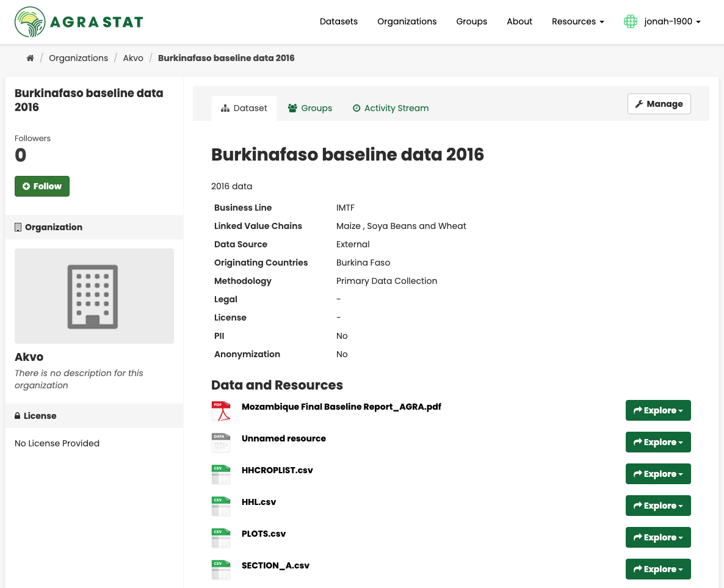Open the PDF icon for Mozambique Final Baseline Report
The height and width of the screenshot is (588, 724).
[x=221, y=411]
